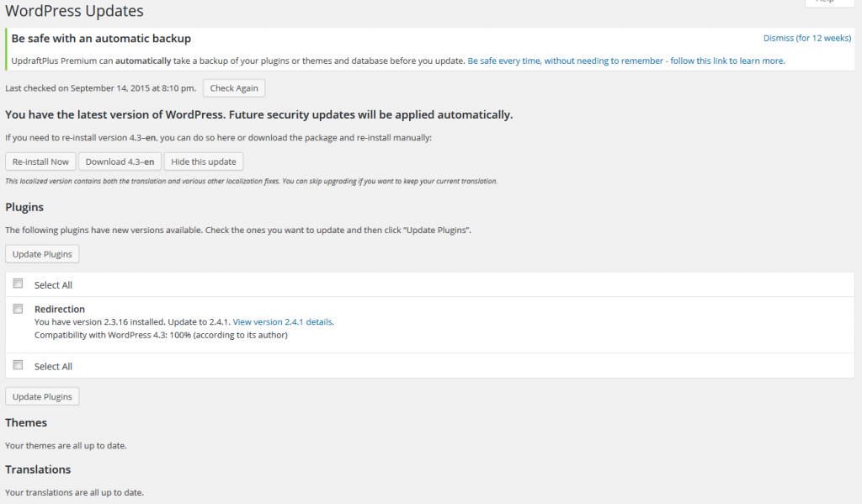862x504 pixels.
Task: Click the Themes section heading
Action: coord(25,422)
